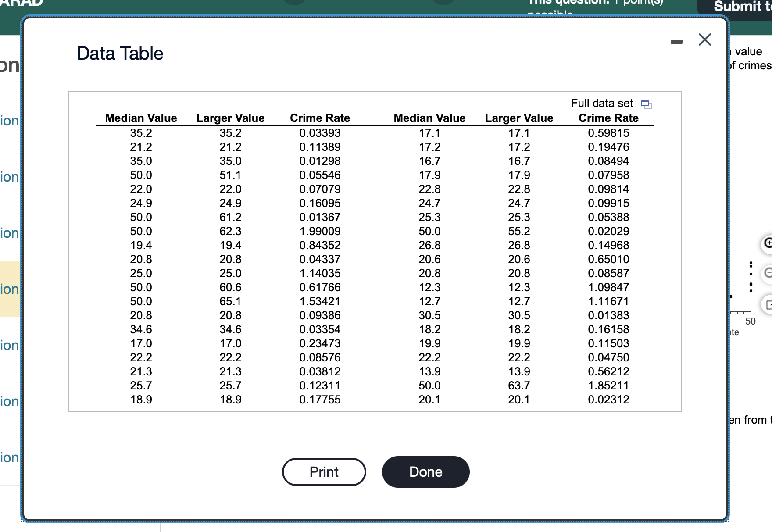
Task: Select larger value 60.6
Action: tap(231, 287)
